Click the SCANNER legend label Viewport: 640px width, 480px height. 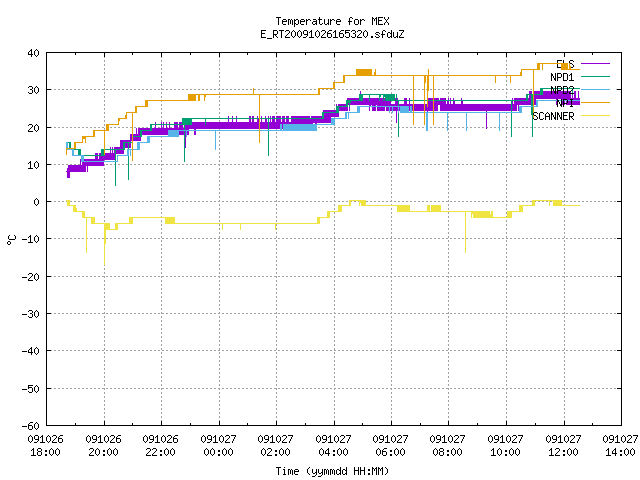click(553, 116)
